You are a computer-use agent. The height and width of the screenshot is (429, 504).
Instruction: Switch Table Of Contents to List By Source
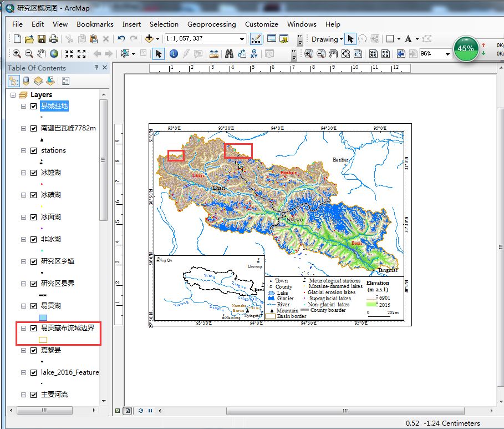point(26,80)
